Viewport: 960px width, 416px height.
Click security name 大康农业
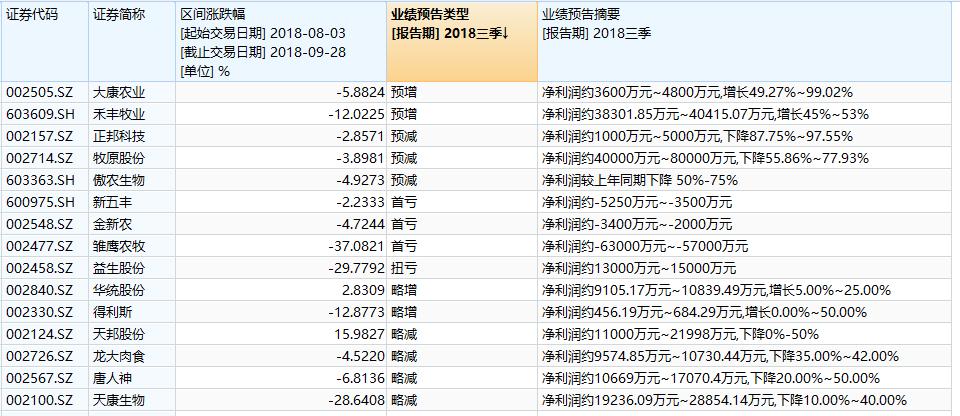point(119,93)
